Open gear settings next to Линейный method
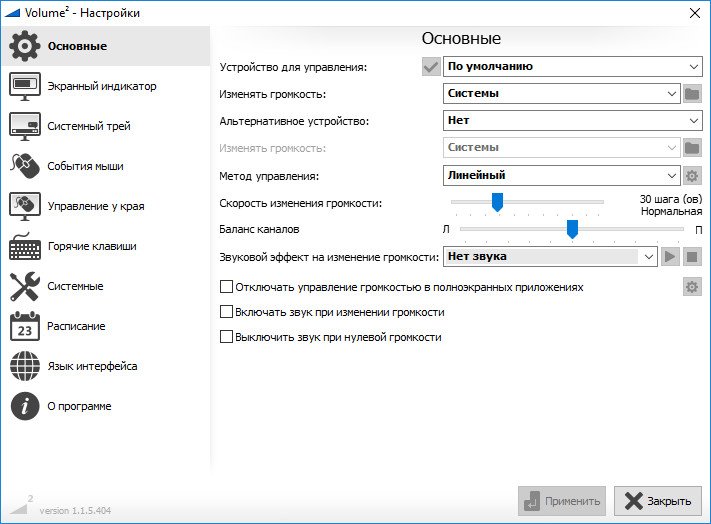 click(692, 176)
